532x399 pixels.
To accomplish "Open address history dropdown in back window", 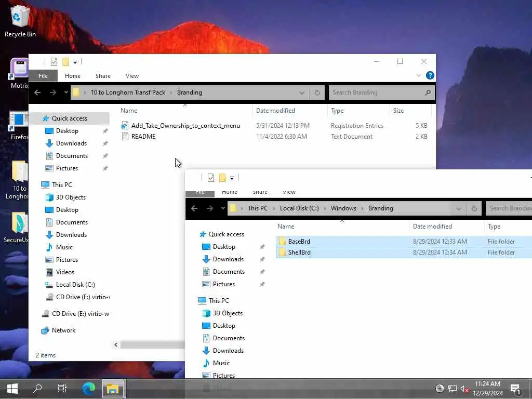I will [302, 92].
